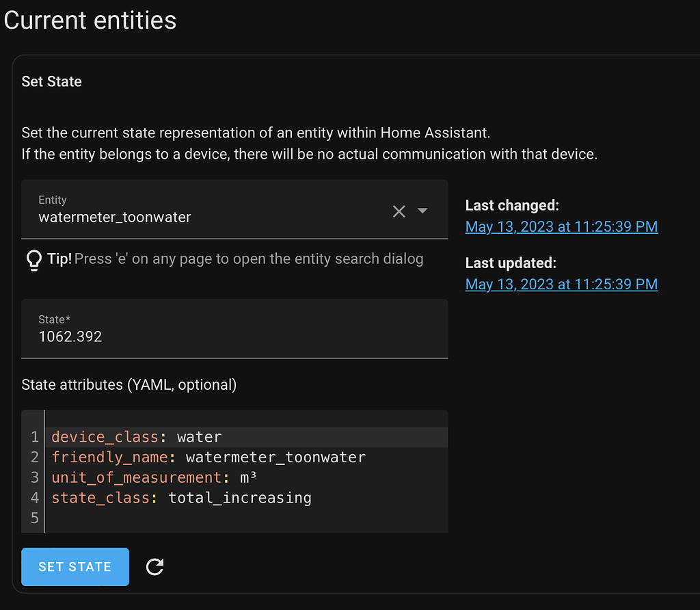Click the device_class line in YAML editor
The width and height of the screenshot is (700, 610).
tap(137, 436)
